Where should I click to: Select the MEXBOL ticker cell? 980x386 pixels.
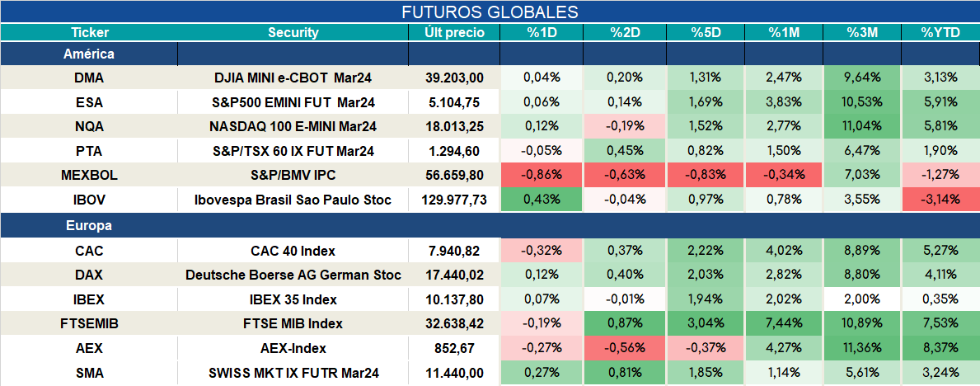point(89,175)
